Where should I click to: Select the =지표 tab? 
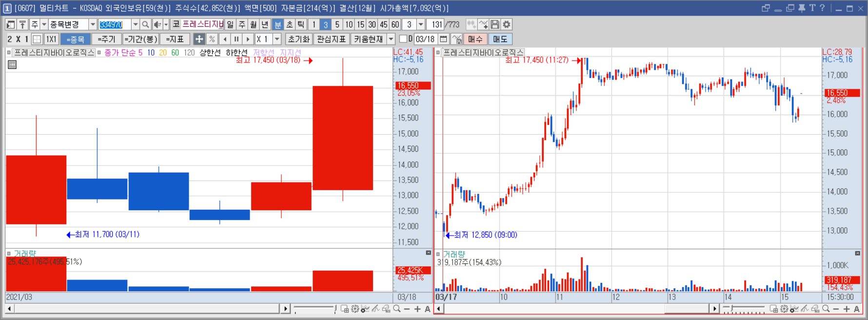175,39
